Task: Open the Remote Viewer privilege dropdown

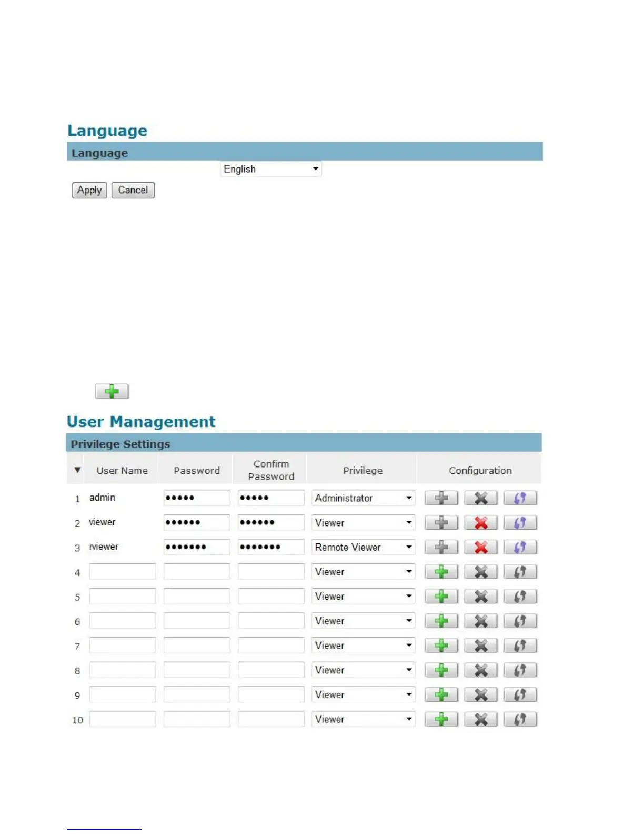Action: pos(363,547)
